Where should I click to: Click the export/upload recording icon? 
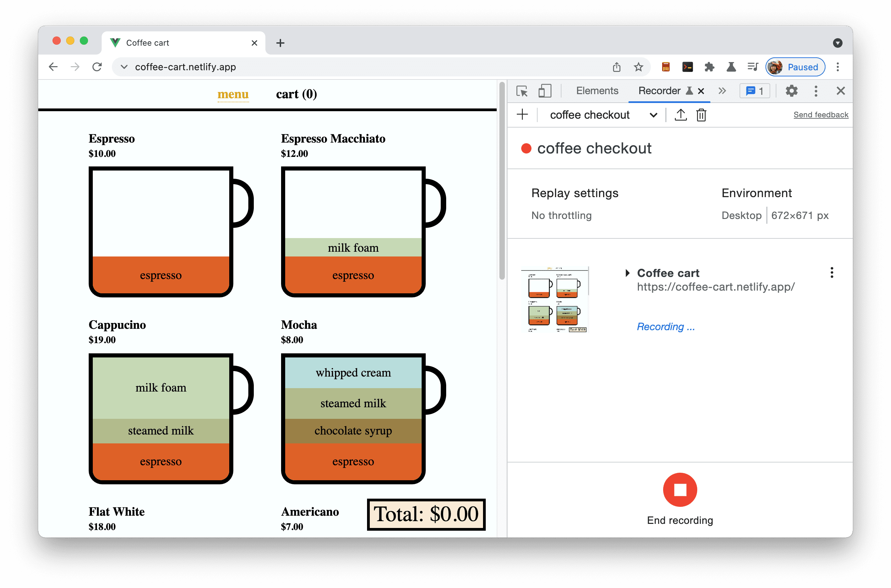[x=681, y=115]
